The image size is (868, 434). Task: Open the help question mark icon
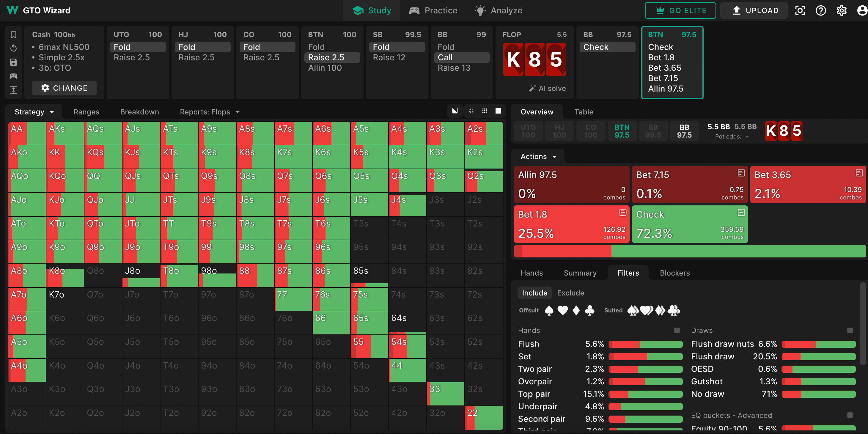820,10
